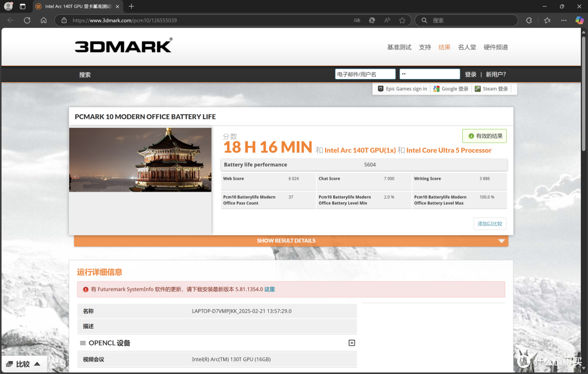588x374 pixels.
Task: Click the 新用户? register link
Action: click(496, 74)
